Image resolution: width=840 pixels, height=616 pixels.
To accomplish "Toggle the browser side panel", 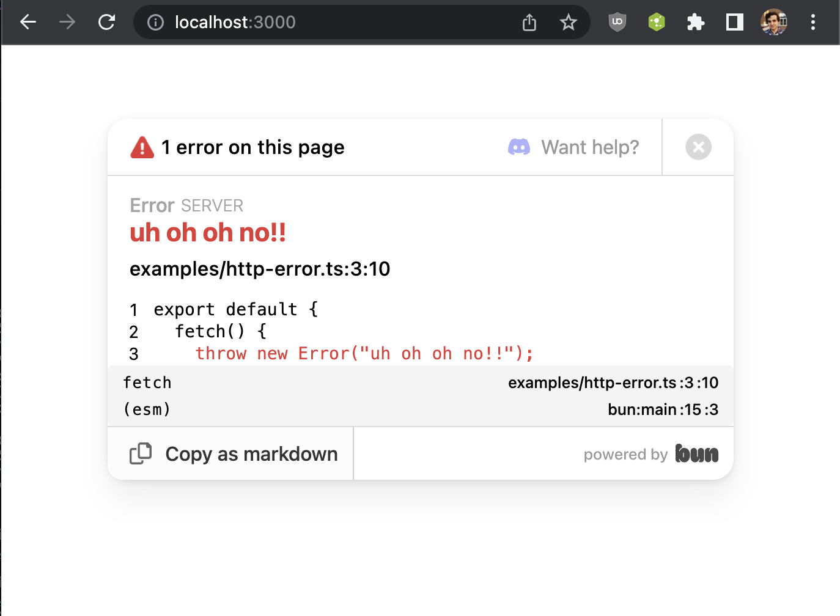I will click(x=735, y=23).
